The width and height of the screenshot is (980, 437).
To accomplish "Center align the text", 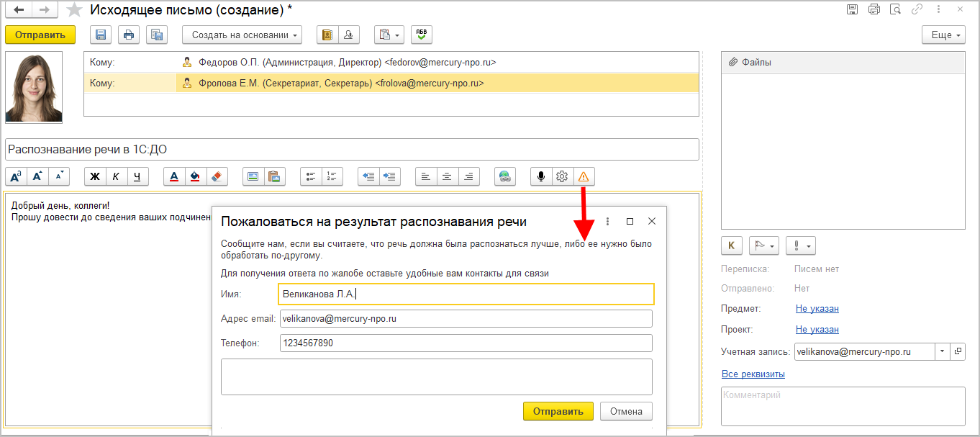I will click(x=448, y=176).
